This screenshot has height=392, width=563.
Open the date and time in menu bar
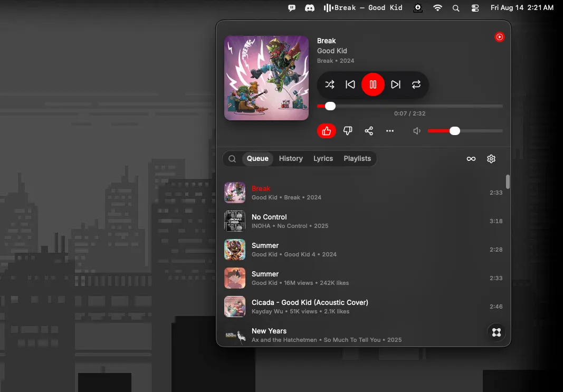pos(522,7)
